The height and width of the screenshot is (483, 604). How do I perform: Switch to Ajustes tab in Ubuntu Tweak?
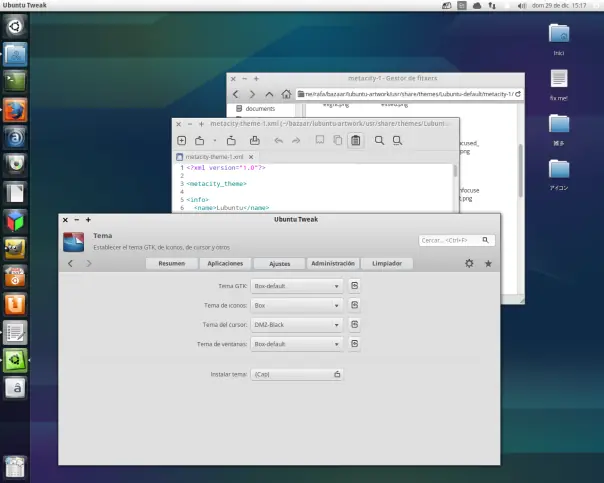click(280, 263)
